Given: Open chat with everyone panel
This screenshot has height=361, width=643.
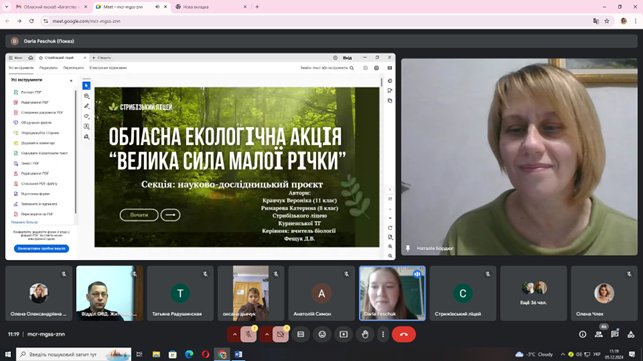Looking at the screenshot, I should coord(615,335).
